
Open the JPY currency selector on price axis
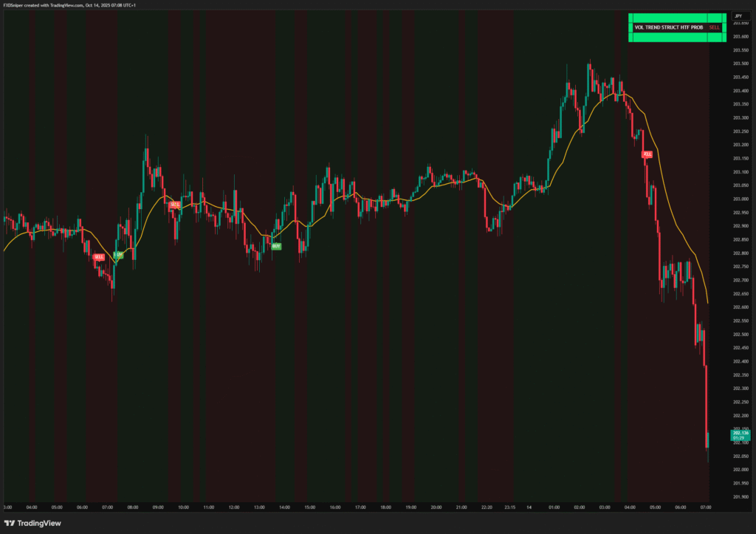[x=738, y=16]
